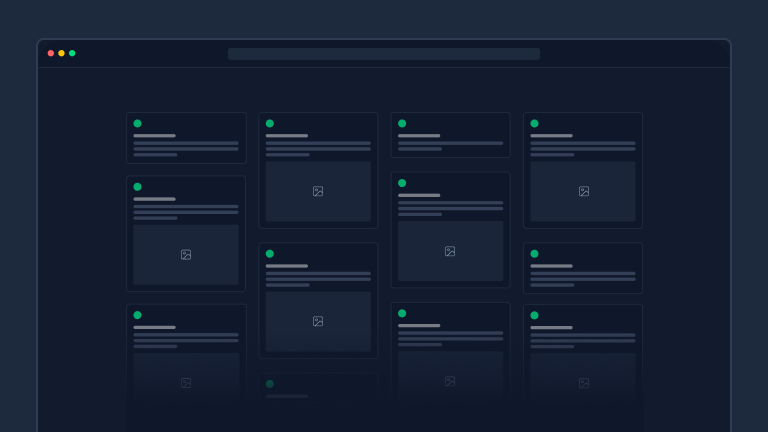Click the green maximize button in the window title bar
This screenshot has width=768, height=432.
(72, 53)
